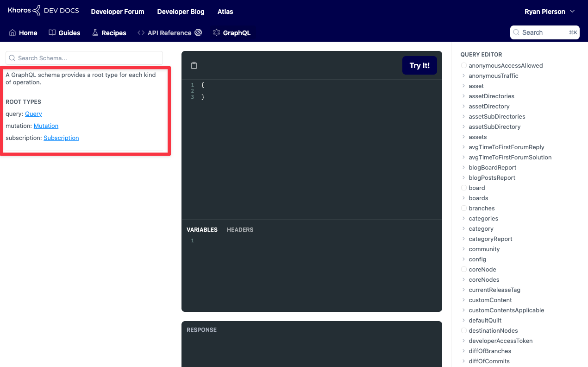588x367 pixels.
Task: Open Atlas menu item
Action: point(225,12)
